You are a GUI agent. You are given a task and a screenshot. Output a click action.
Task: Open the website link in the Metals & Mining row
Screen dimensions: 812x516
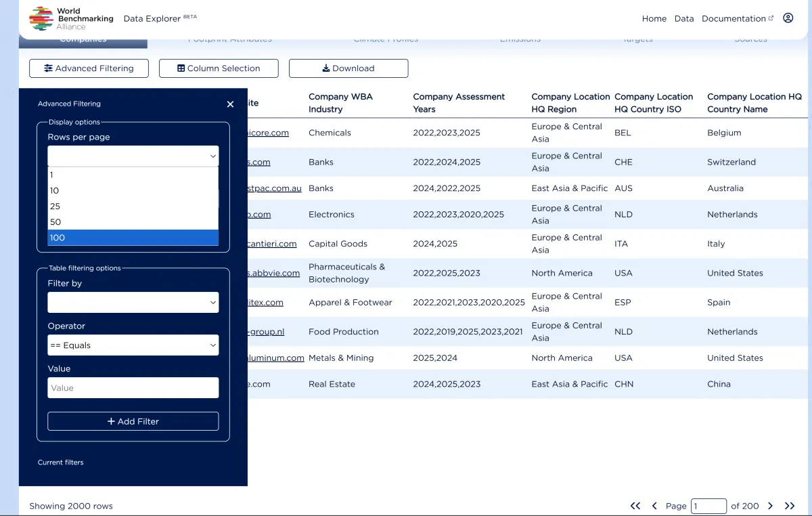pyautogui.click(x=276, y=358)
